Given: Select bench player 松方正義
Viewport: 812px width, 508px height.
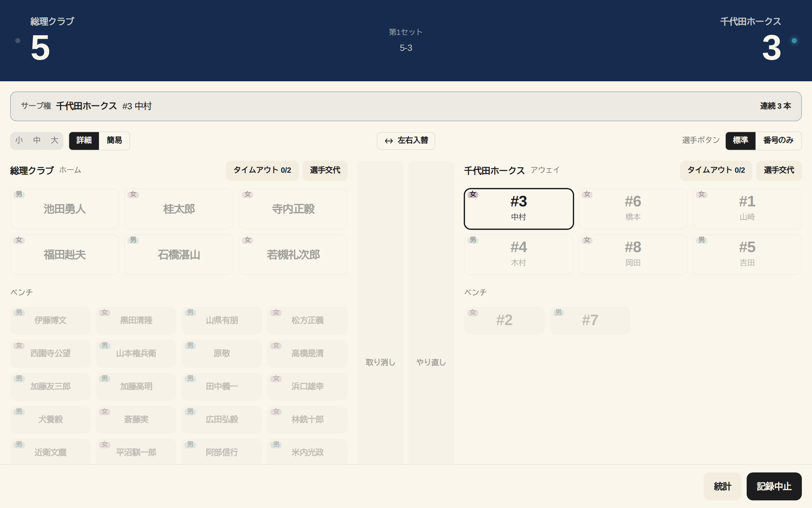Looking at the screenshot, I should click(307, 320).
